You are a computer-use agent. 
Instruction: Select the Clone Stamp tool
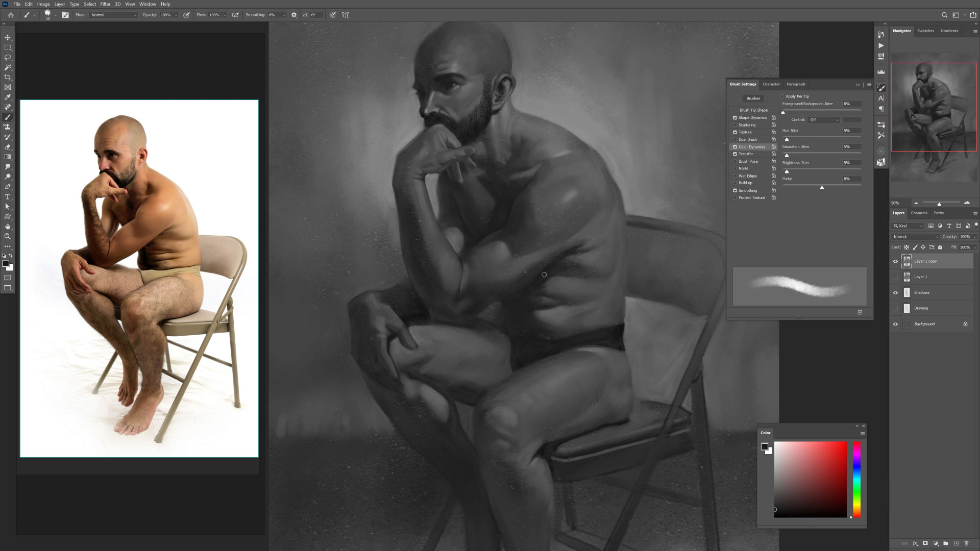coord(8,127)
